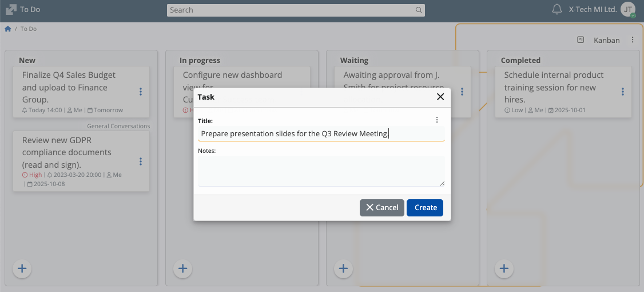The image size is (644, 292).
Task: Add a task to In progress column
Action: pyautogui.click(x=182, y=268)
